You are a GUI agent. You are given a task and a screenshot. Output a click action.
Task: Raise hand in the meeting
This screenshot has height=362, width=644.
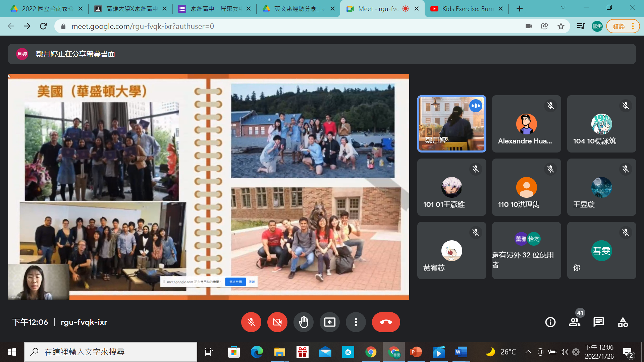click(303, 322)
